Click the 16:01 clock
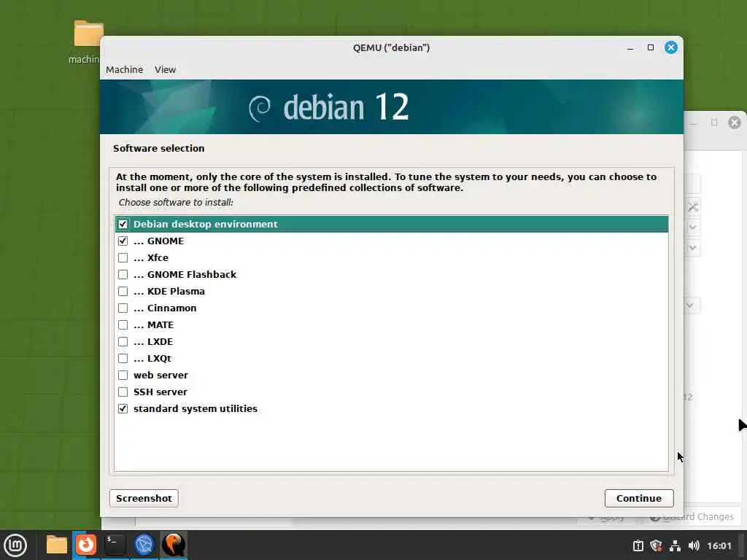747x560 pixels. point(719,545)
